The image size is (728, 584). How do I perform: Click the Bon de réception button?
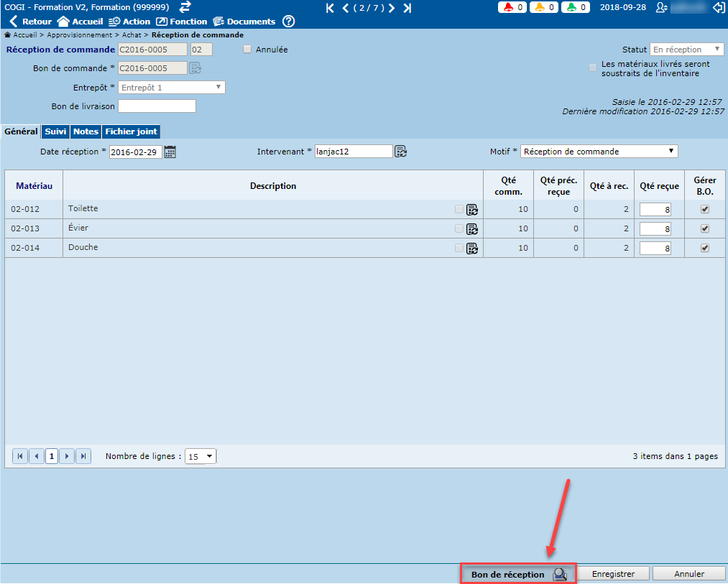[x=517, y=574]
